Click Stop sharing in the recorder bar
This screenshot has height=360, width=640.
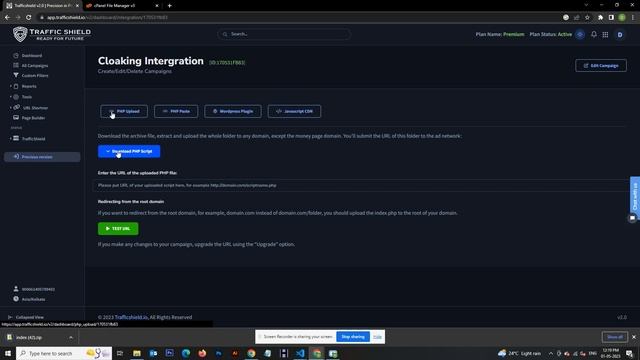[353, 337]
